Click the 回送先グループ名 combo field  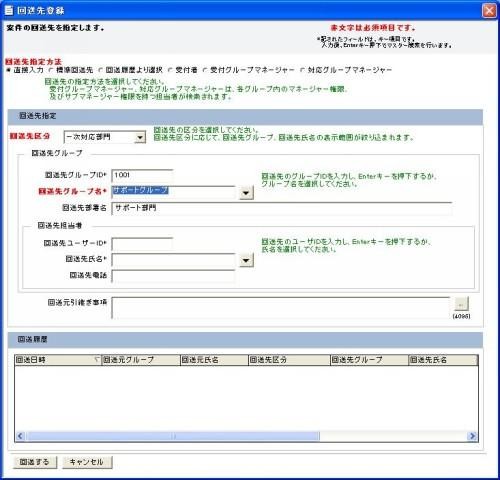click(173, 192)
